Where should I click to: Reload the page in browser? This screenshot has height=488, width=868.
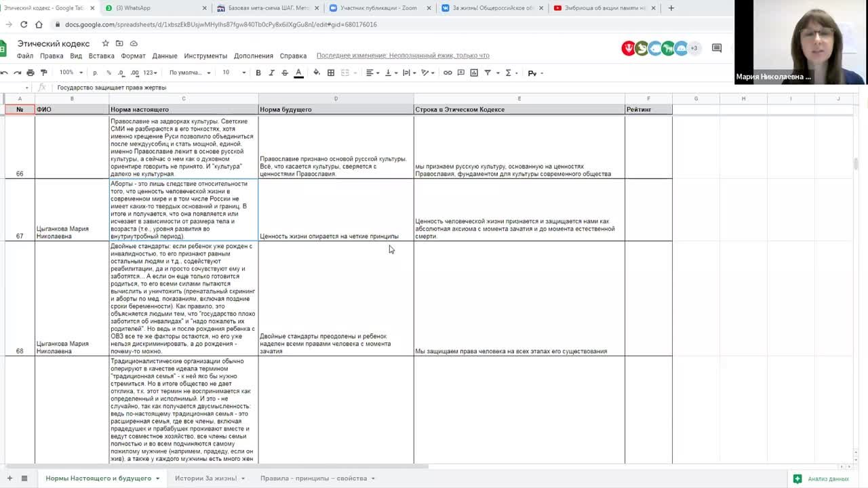point(24,24)
